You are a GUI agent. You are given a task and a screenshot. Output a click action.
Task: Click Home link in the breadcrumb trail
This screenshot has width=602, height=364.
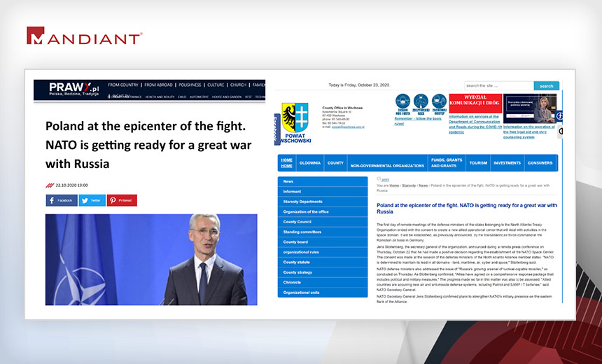(x=394, y=185)
